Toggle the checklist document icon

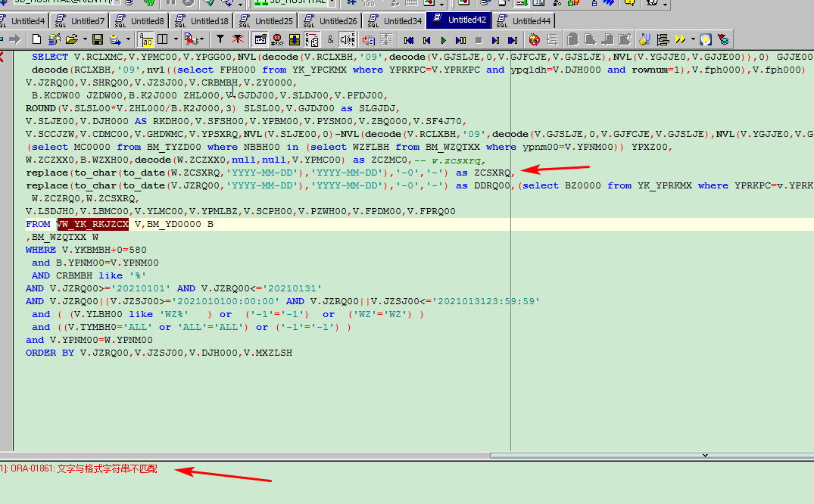pos(312,39)
